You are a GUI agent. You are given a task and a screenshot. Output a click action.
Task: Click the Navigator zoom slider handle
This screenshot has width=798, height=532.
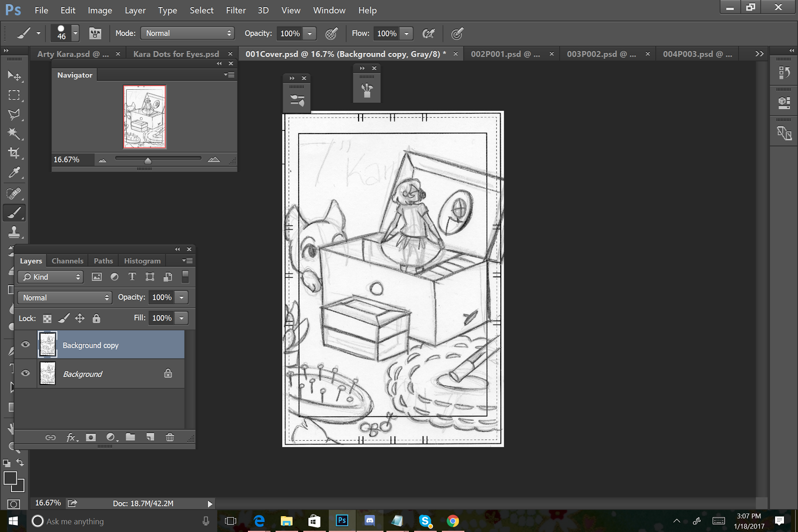click(148, 161)
